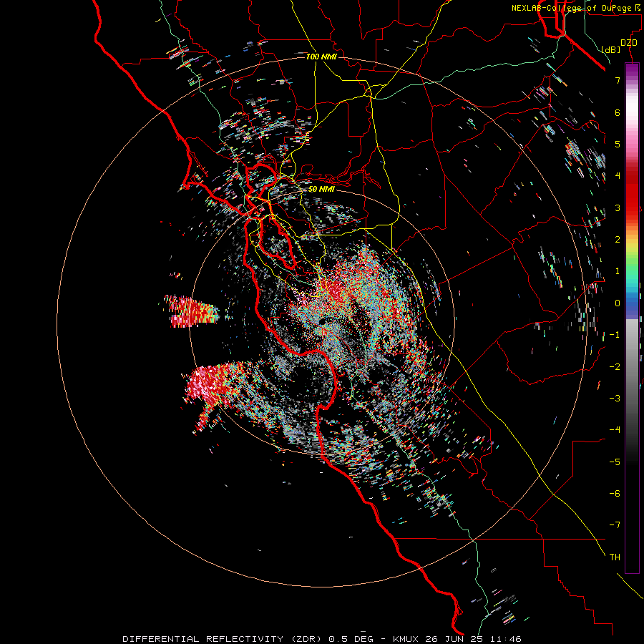This screenshot has height=644, width=644.
Task: Click the 5 value on color scale
Action: click(618, 144)
